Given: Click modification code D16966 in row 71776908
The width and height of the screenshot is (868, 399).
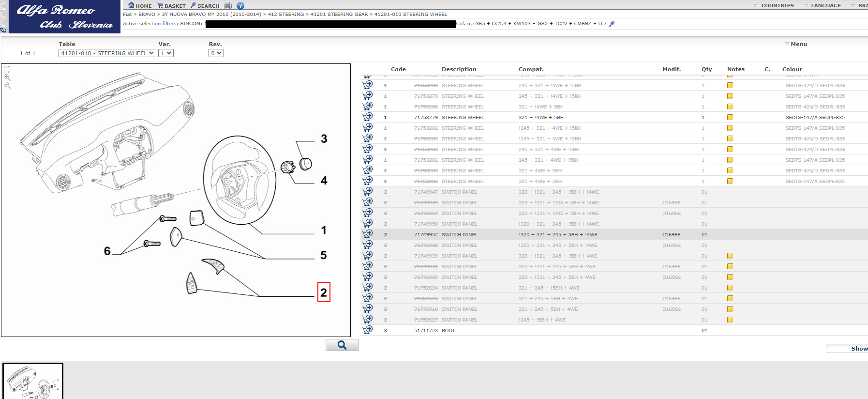Looking at the screenshot, I should pyautogui.click(x=671, y=245).
